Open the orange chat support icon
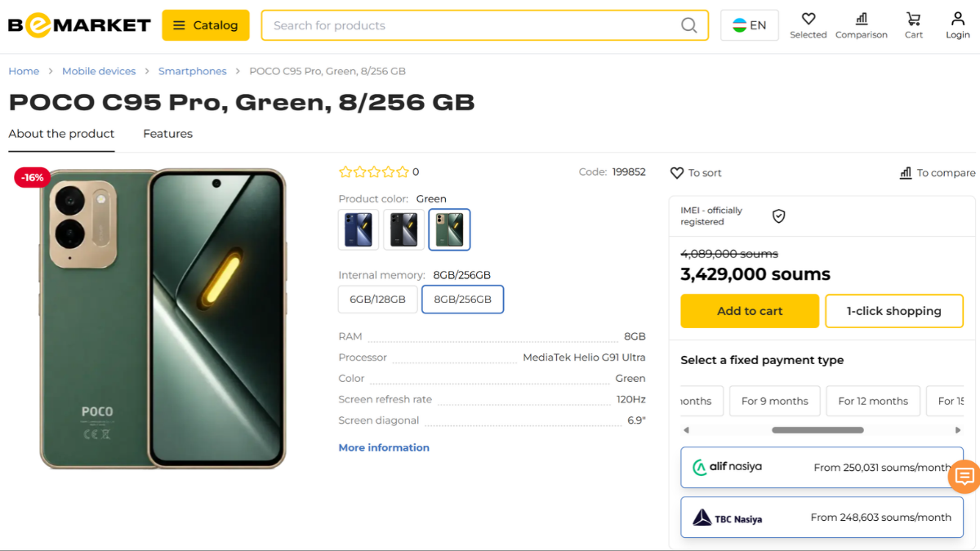The image size is (980, 551). tap(964, 477)
